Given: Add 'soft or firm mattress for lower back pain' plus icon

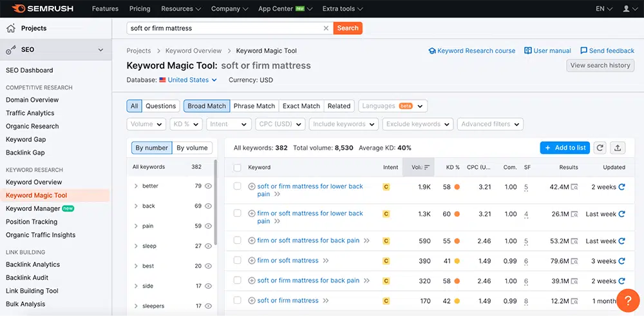Looking at the screenshot, I should point(252,186).
